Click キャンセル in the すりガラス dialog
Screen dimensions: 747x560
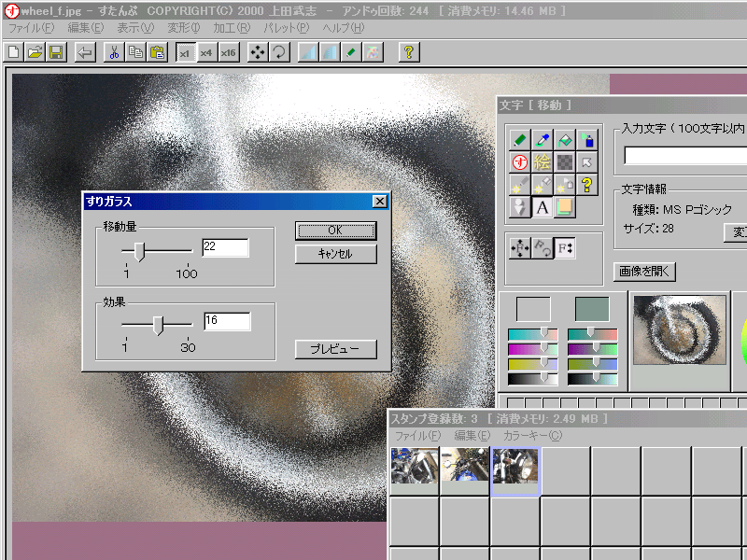coord(335,254)
